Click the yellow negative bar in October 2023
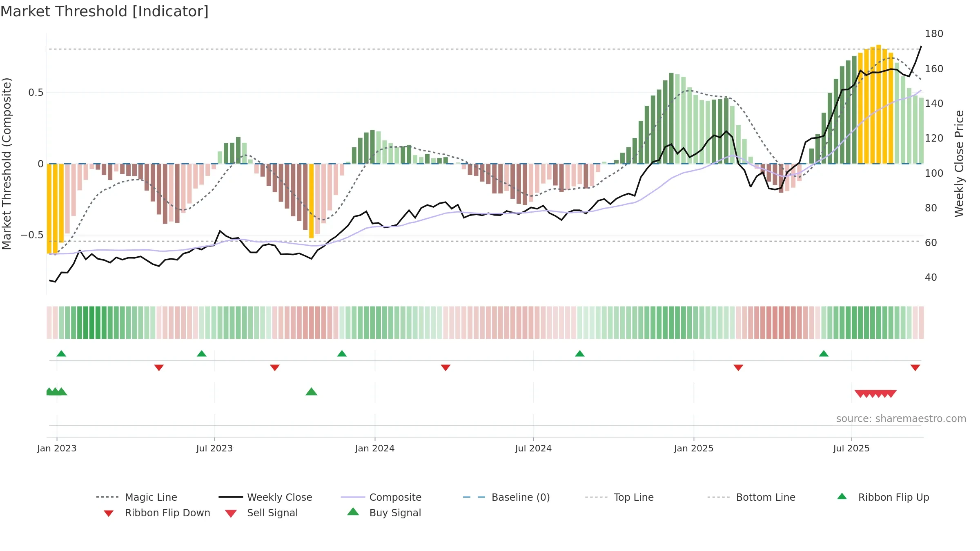This screenshot has height=551, width=980. [x=311, y=201]
